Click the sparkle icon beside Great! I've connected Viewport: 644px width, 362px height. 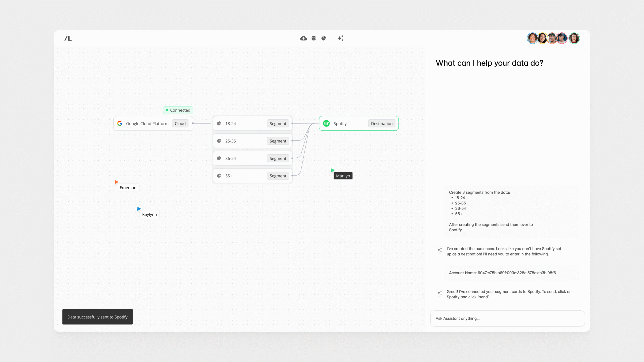coord(439,293)
